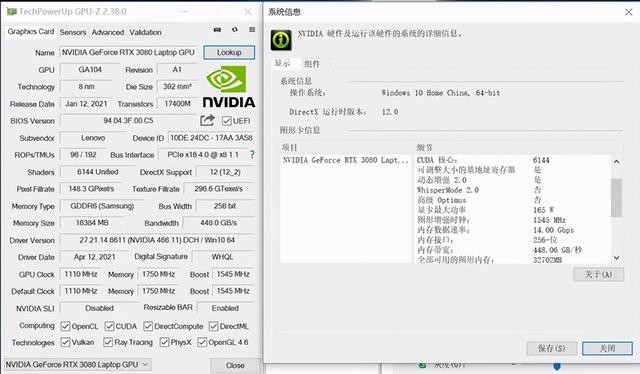640x374 pixels.
Task: Toggle the Vulkan checkbox
Action: (x=65, y=342)
